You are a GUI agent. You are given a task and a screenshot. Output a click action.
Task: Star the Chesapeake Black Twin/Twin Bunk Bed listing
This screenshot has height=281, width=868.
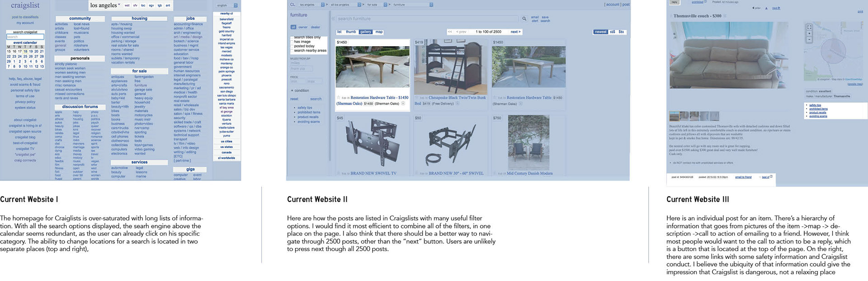point(416,98)
